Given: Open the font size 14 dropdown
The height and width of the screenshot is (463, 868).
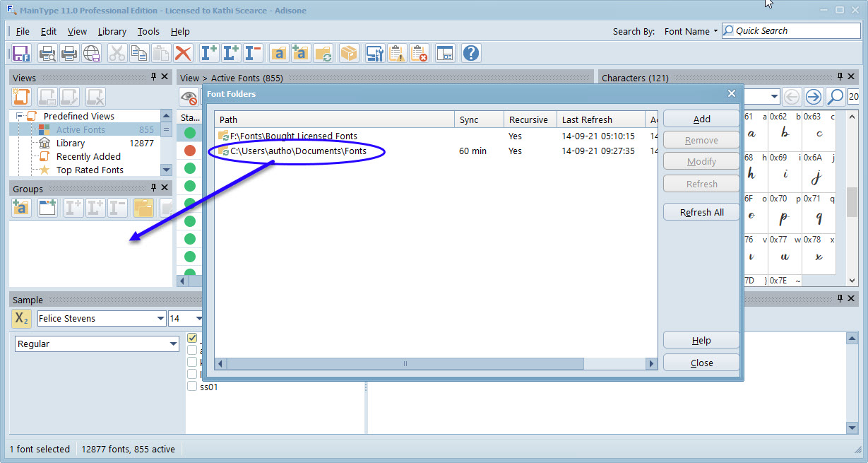Looking at the screenshot, I should 198,319.
